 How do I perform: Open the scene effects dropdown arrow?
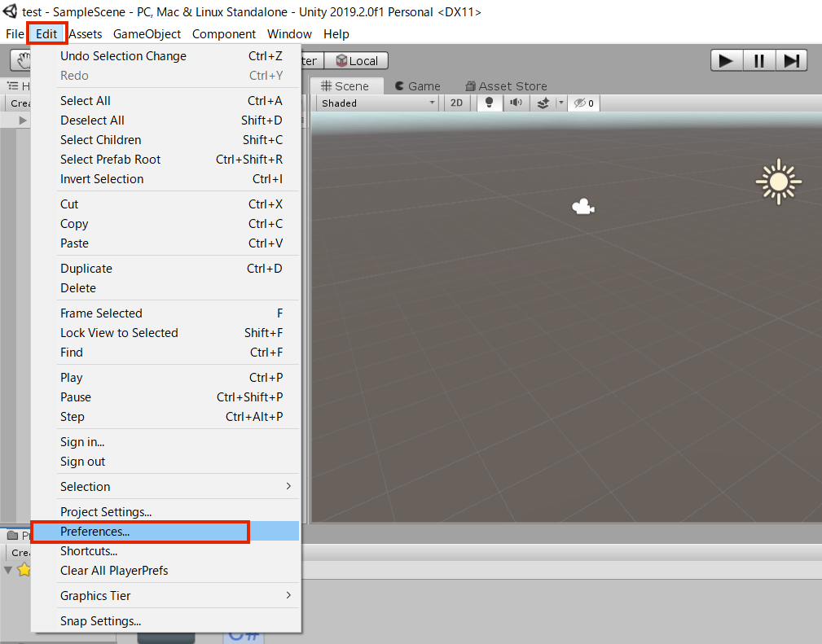560,103
